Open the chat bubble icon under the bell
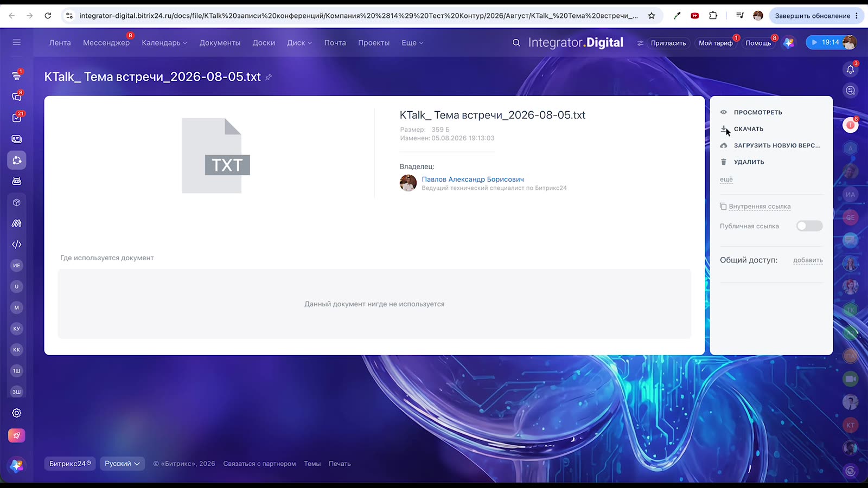868x488 pixels. 850,91
